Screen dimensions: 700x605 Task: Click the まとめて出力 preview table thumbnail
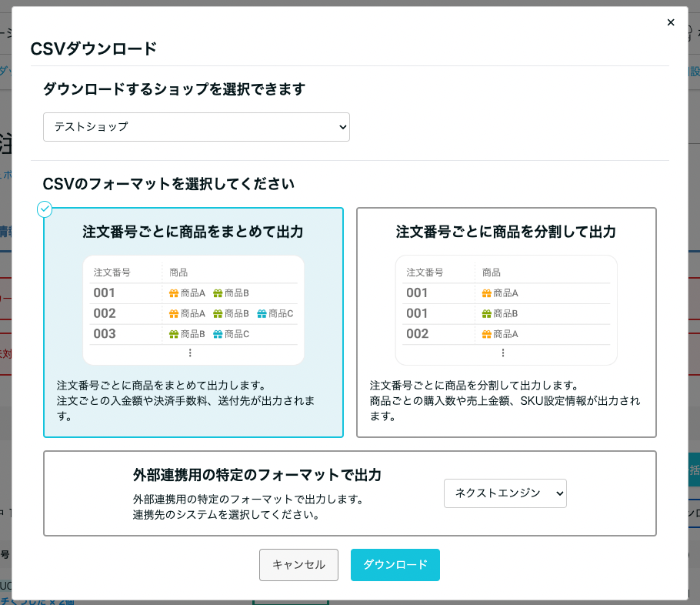pos(193,310)
